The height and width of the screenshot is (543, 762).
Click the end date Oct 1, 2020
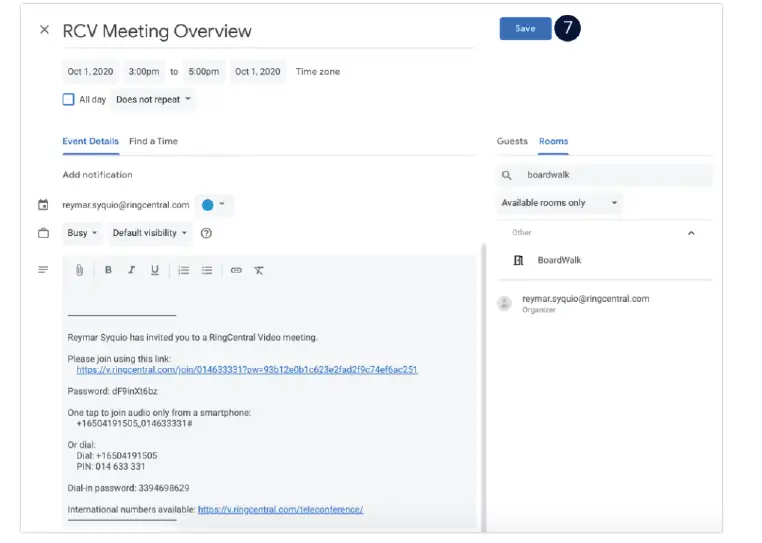click(x=258, y=72)
